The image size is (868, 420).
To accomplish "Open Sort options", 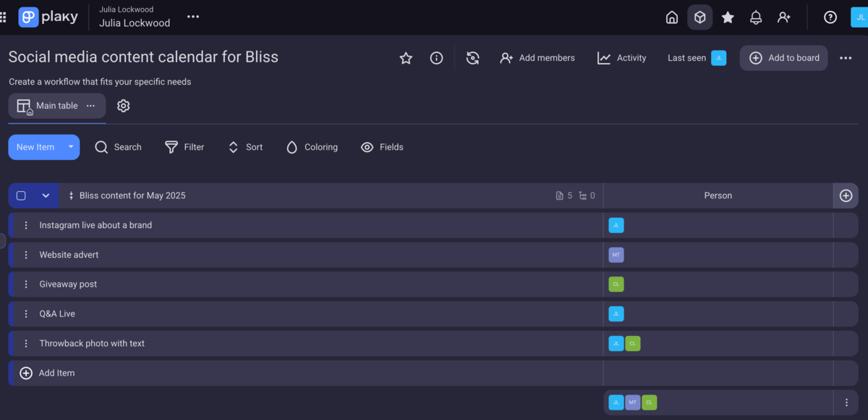I will click(x=245, y=147).
